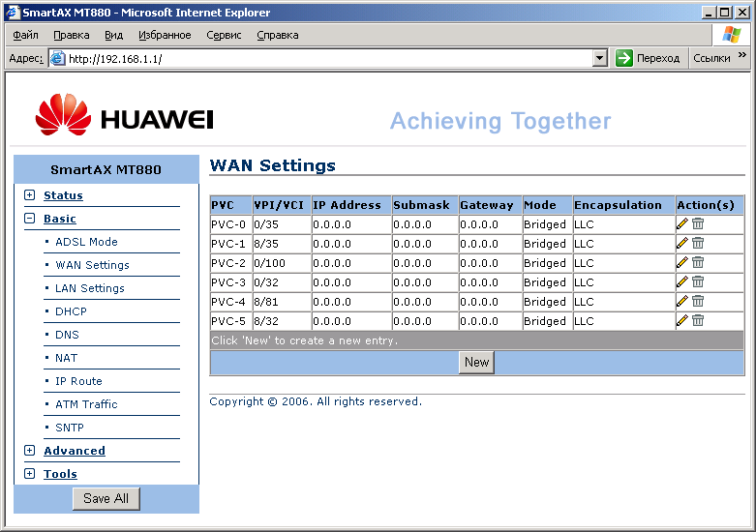Open the Tools link

point(60,474)
